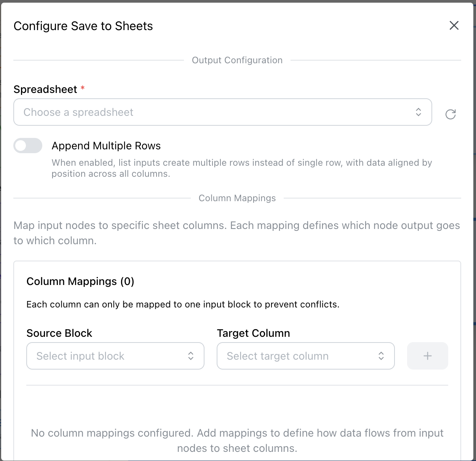Click the spreadsheet selector up-down chevron

(418, 112)
